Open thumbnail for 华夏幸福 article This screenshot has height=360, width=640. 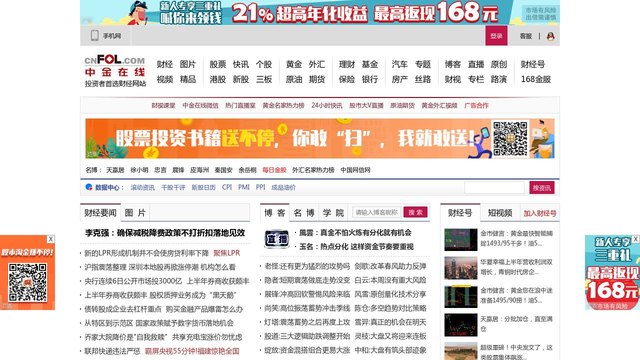click(x=461, y=268)
